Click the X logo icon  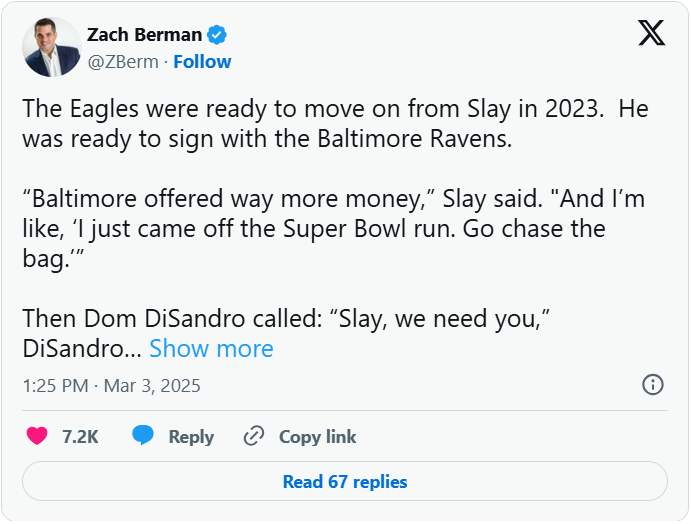click(651, 34)
